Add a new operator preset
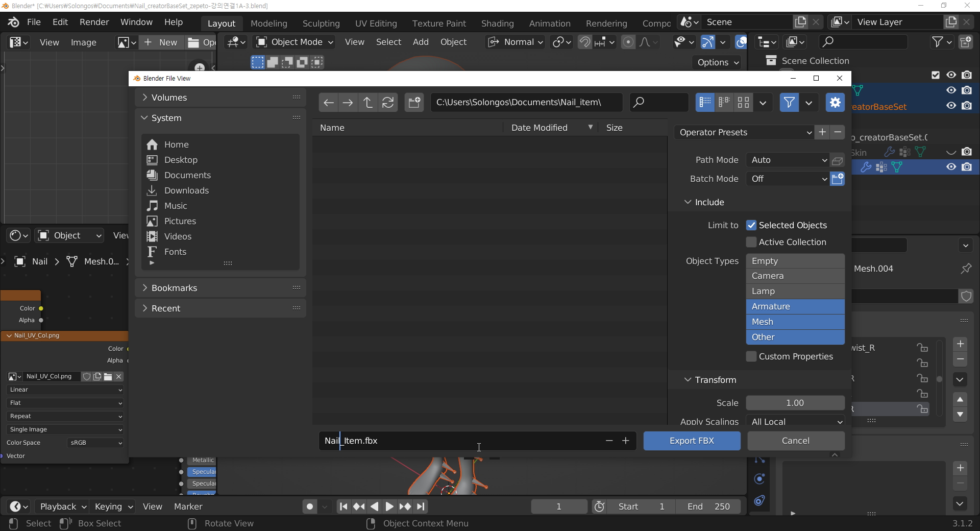 [822, 132]
